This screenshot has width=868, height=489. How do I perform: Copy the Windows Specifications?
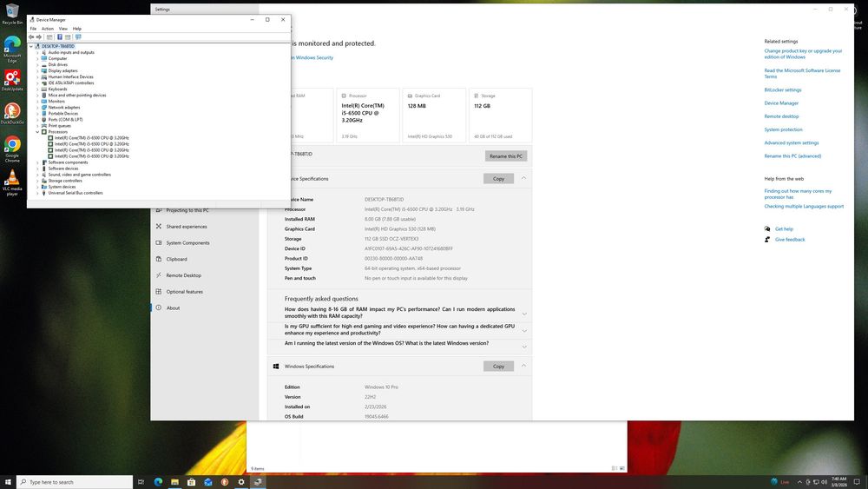point(498,366)
